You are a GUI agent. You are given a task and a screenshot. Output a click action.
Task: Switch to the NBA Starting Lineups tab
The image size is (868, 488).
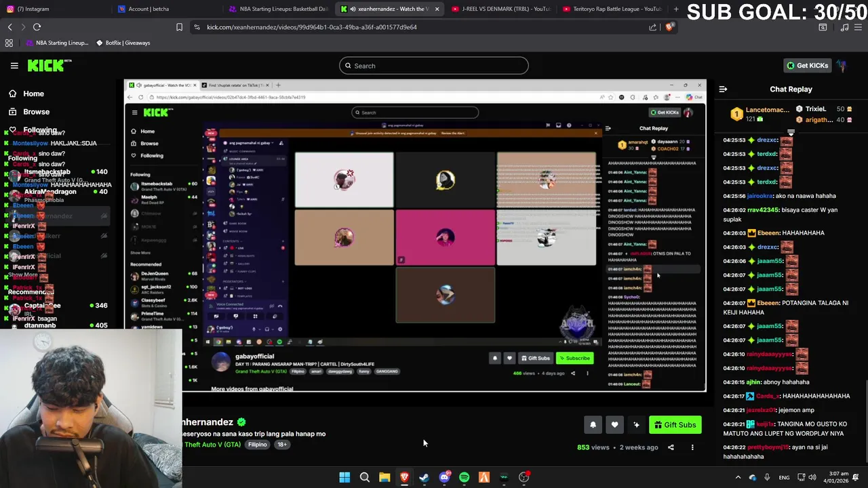pos(279,9)
